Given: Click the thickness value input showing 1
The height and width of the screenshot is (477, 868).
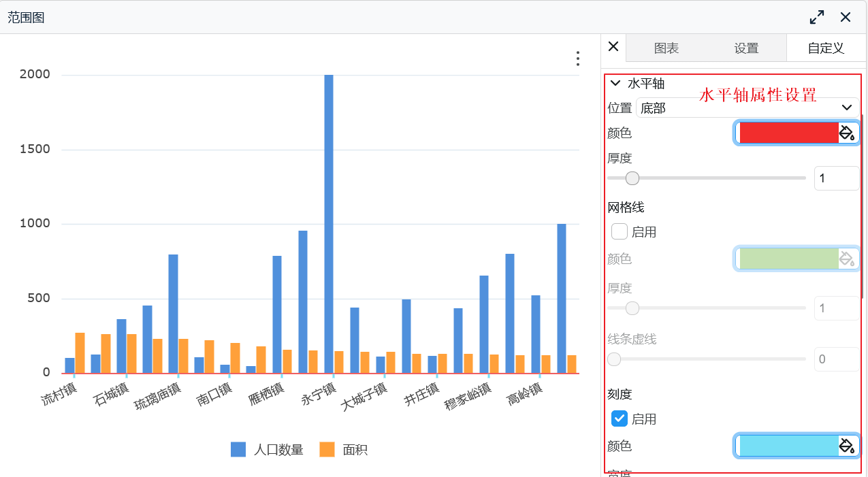Looking at the screenshot, I should (x=836, y=178).
